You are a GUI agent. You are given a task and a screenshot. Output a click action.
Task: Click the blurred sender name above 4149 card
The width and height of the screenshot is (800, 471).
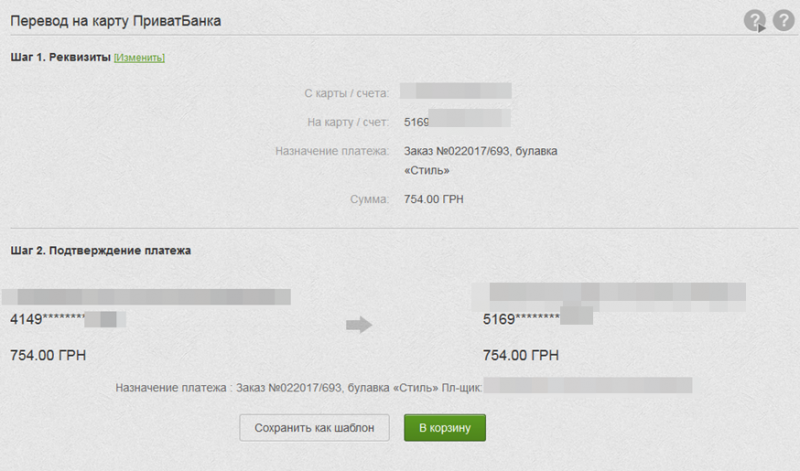pyautogui.click(x=146, y=296)
